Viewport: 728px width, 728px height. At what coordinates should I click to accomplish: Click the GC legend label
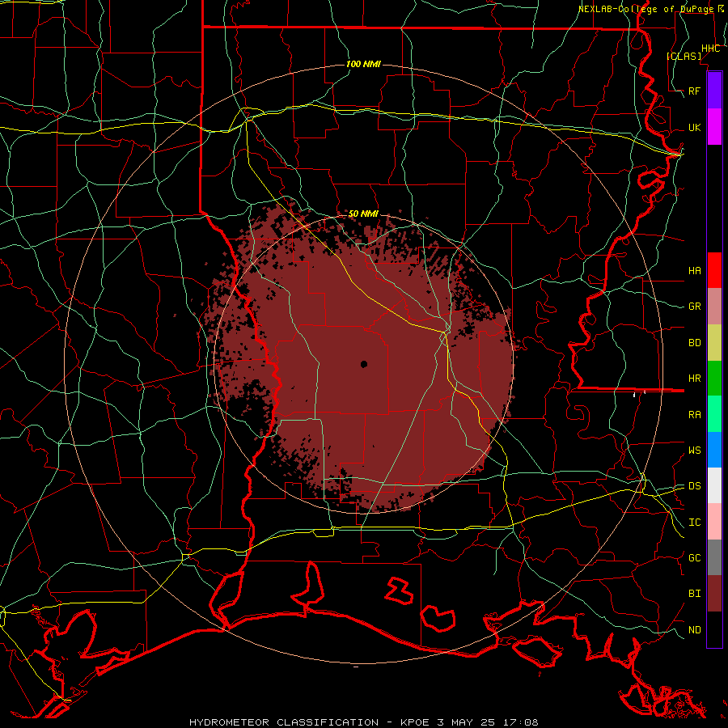[x=694, y=558]
